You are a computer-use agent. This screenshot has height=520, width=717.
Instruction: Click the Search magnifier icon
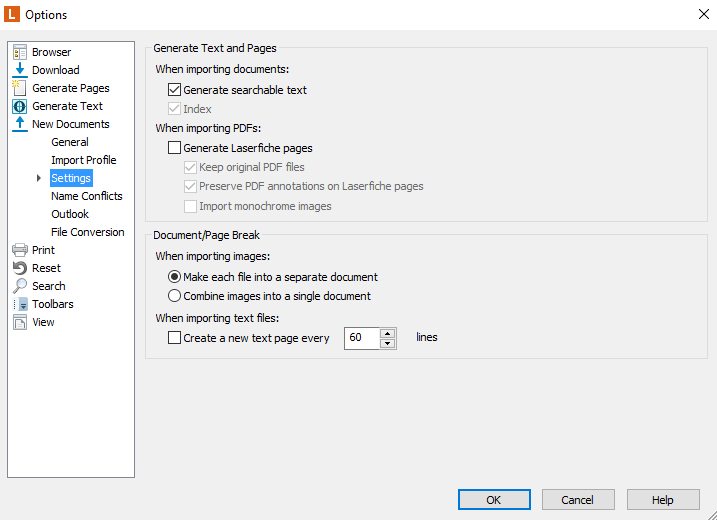coord(20,286)
